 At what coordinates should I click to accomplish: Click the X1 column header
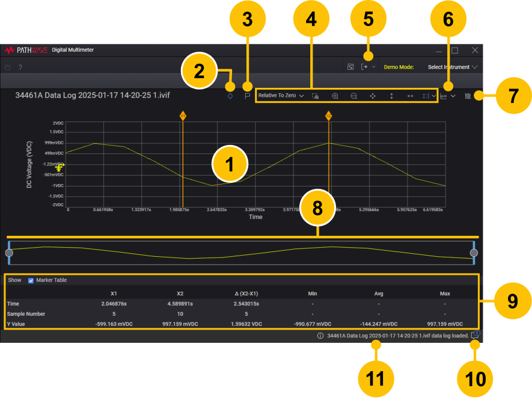point(114,294)
